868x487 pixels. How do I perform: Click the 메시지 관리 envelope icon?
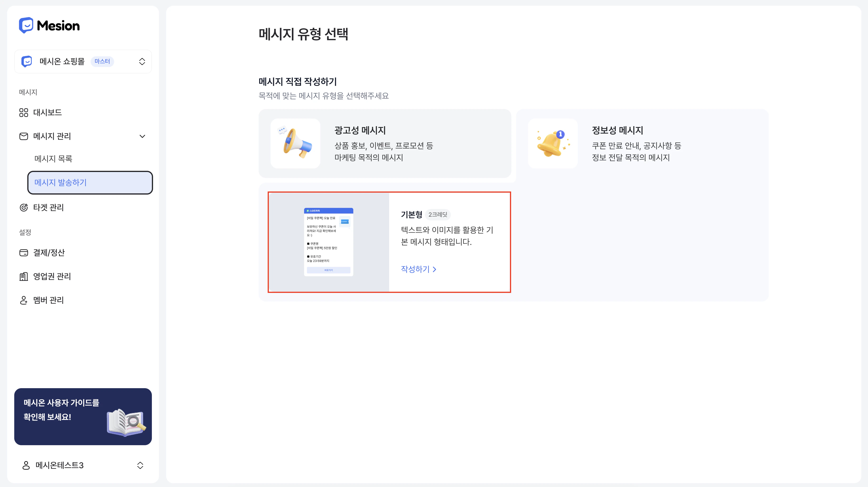click(x=23, y=136)
